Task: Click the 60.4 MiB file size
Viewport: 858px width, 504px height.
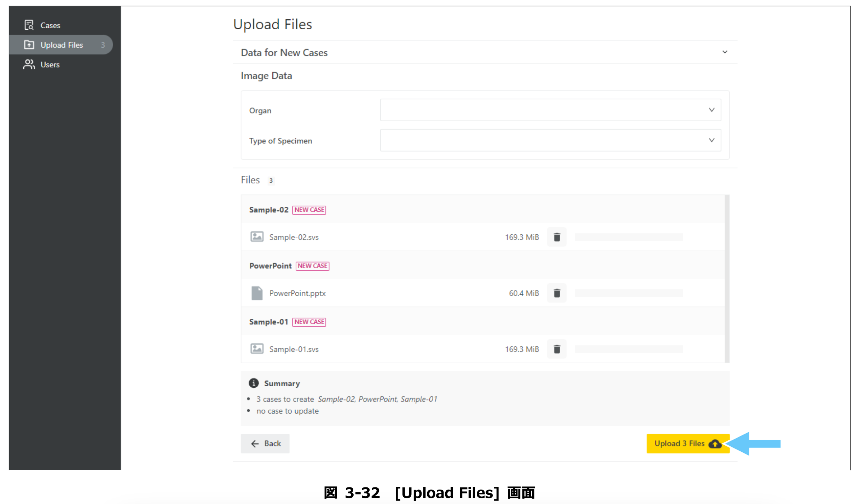Action: coord(524,293)
